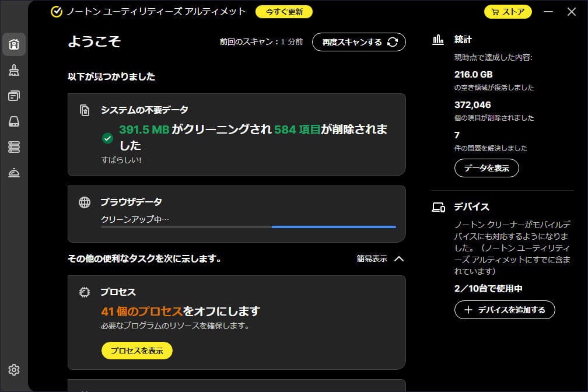Viewport: 588px width, 392px height.
Task: Open the ストア from the top bar
Action: point(508,10)
